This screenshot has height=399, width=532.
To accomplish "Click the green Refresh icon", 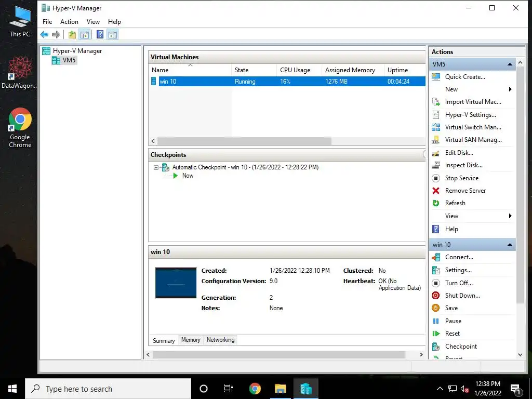I will (436, 203).
